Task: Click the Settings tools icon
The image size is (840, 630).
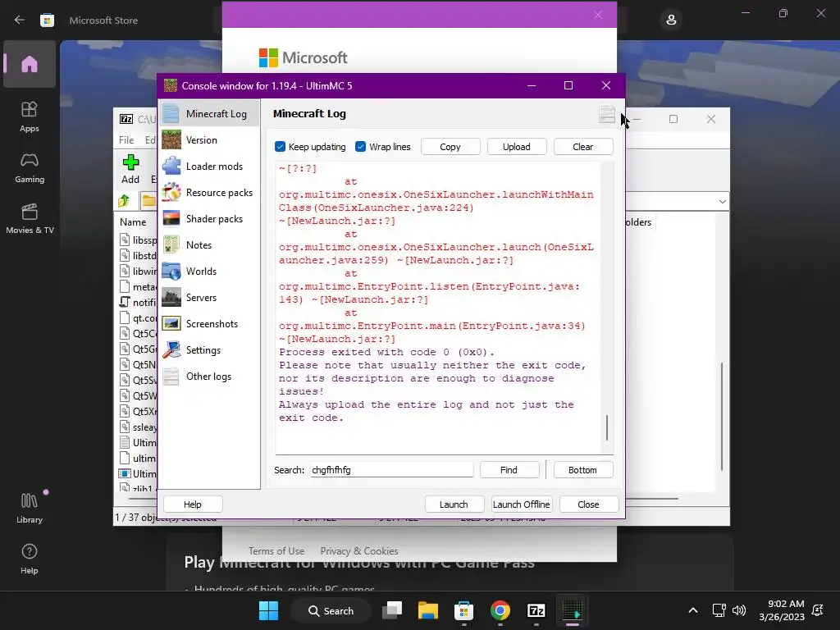Action: 171,349
